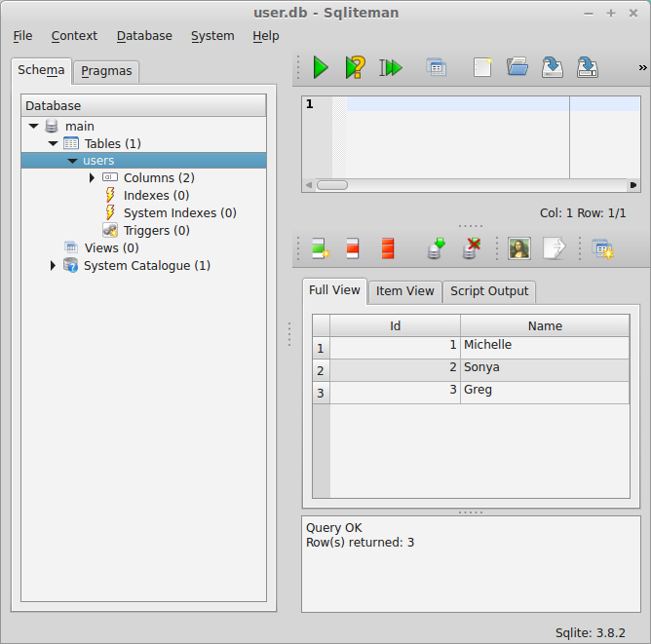Expand the System Catalogue (1) node

pos(54,266)
